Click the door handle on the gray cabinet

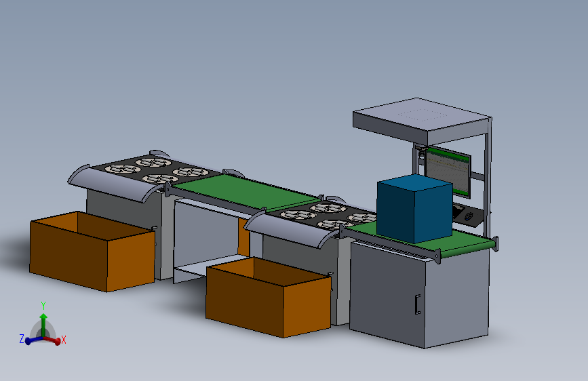point(417,304)
